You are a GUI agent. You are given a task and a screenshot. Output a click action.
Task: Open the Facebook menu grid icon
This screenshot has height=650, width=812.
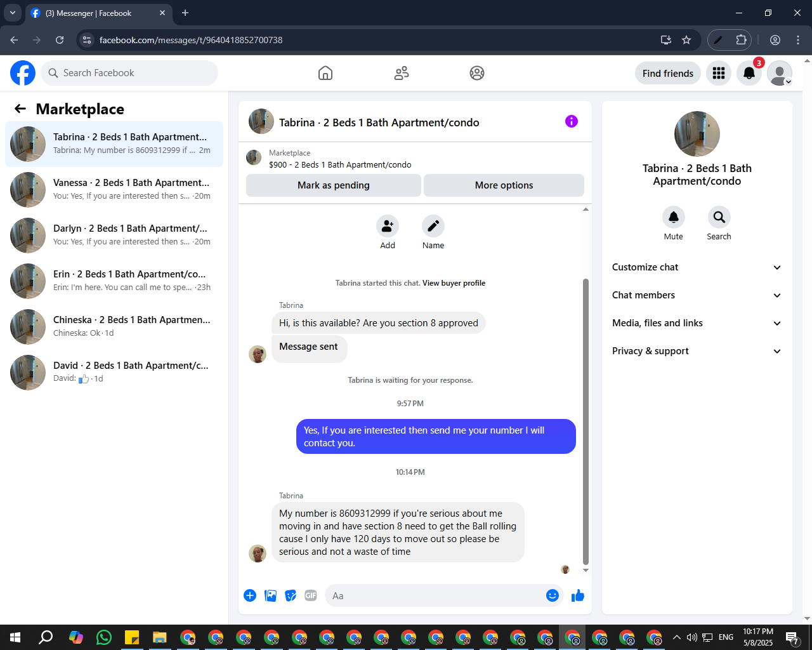point(719,73)
